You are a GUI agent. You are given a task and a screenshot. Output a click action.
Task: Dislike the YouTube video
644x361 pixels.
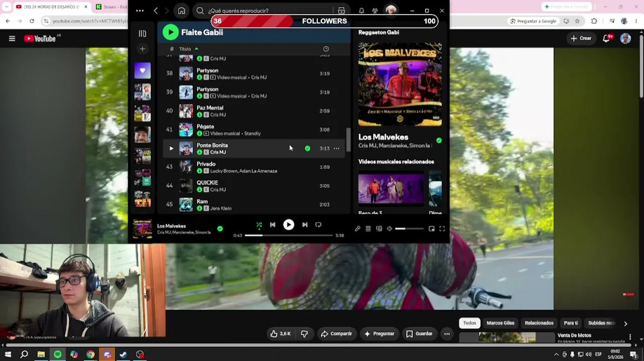tap(304, 334)
